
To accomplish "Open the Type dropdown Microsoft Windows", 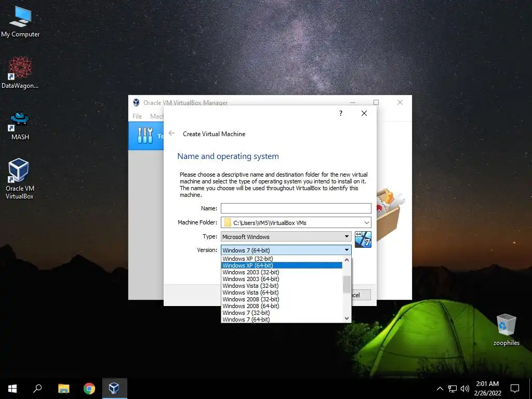I will (x=286, y=236).
